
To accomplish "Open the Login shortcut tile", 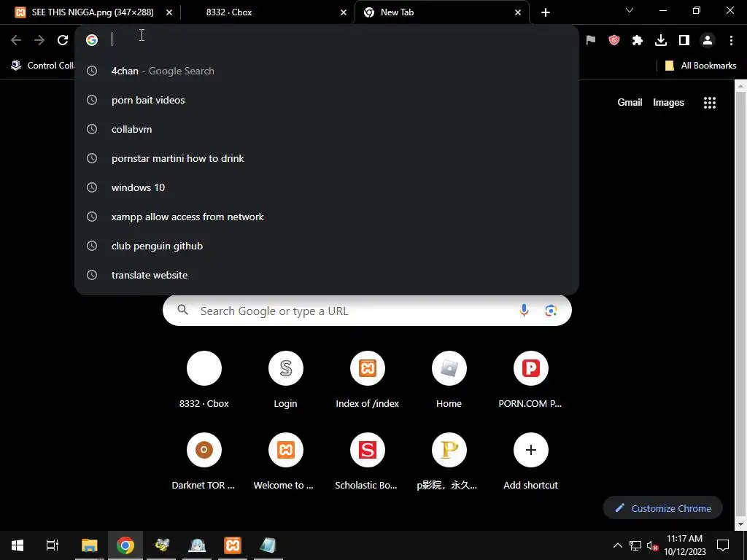I will 285,380.
